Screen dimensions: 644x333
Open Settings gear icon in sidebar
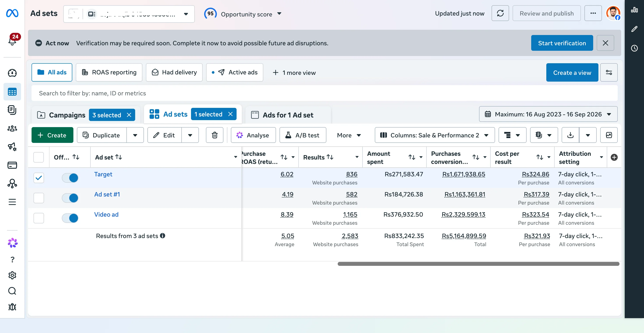(12, 275)
